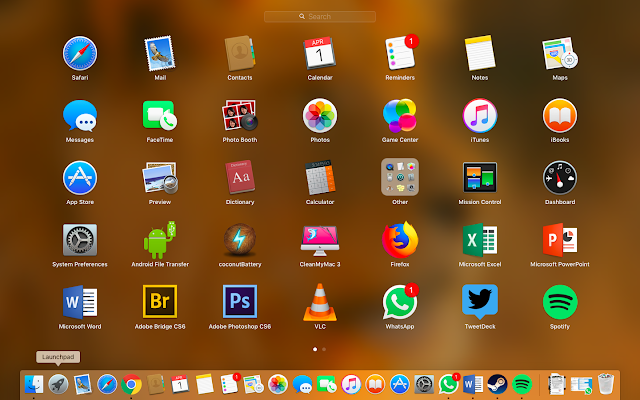The width and height of the screenshot is (640, 400).
Task: Launch the Notes app in Launchpad
Action: point(480,53)
